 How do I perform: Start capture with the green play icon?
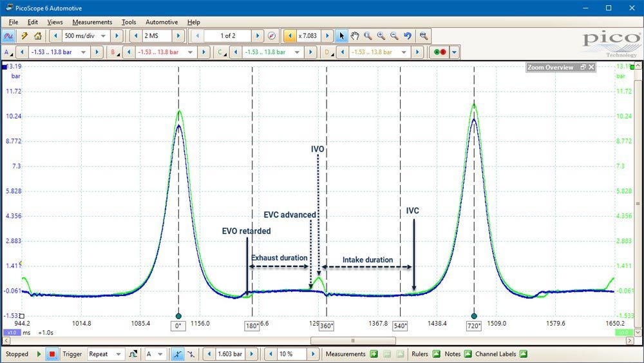(x=39, y=354)
